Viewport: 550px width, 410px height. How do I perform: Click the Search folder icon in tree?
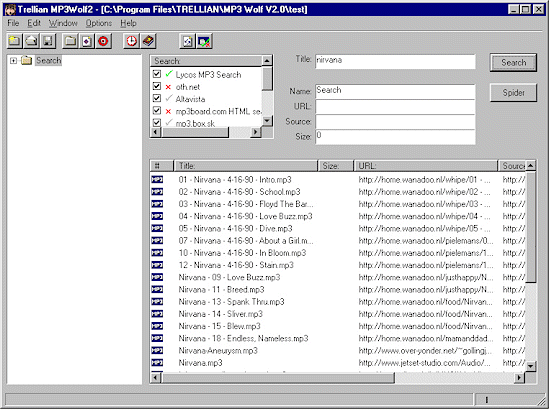[x=26, y=60]
